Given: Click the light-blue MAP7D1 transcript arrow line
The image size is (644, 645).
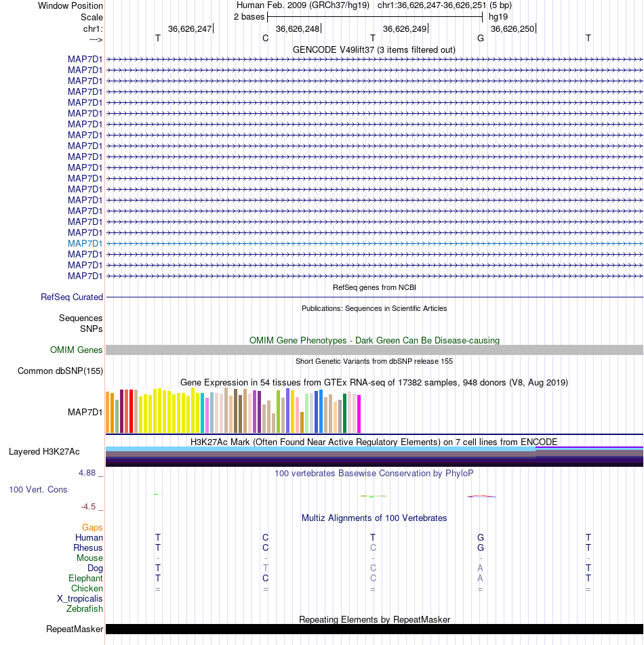Looking at the screenshot, I should click(374, 243).
